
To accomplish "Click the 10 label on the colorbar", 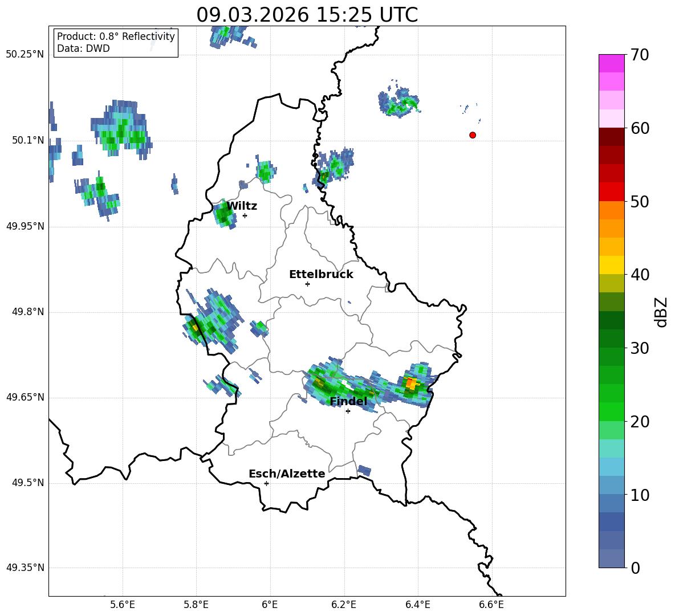I will pyautogui.click(x=640, y=495).
